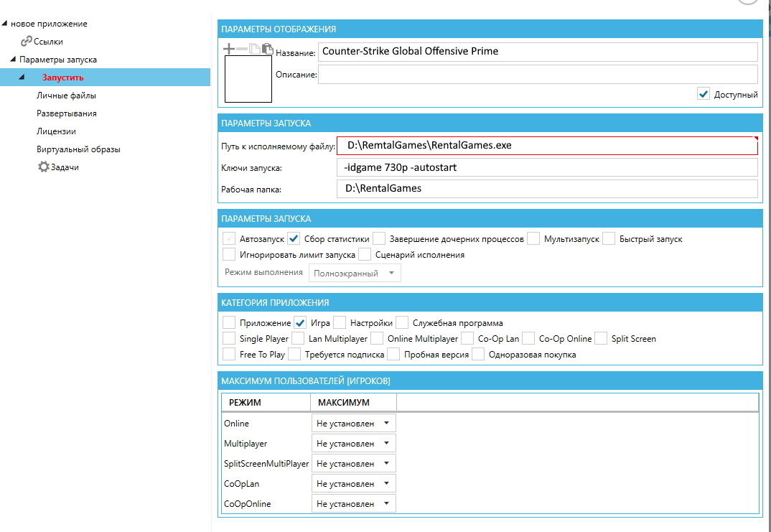The height and width of the screenshot is (532, 771).
Task: Disable the Сбор статистики checkbox
Action: coord(294,239)
